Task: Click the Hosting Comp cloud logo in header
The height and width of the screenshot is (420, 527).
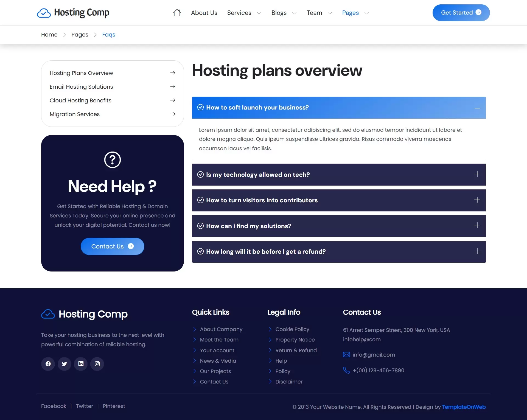Action: click(x=44, y=13)
